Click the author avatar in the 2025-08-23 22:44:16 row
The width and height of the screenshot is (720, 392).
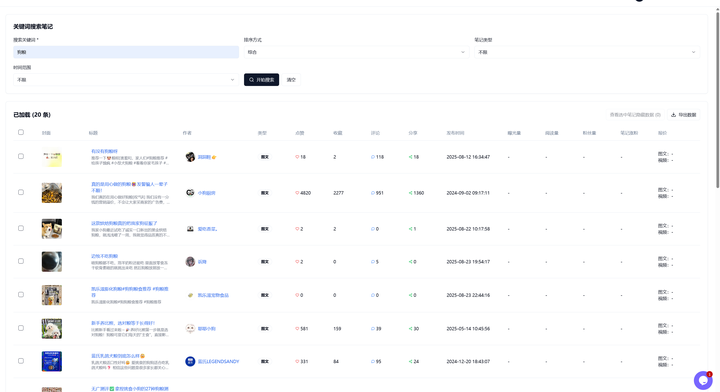pyautogui.click(x=190, y=295)
